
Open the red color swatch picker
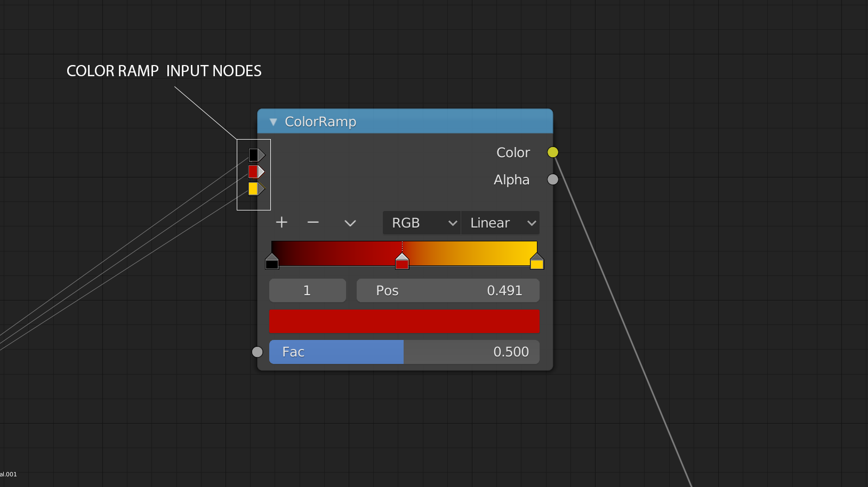click(x=404, y=321)
